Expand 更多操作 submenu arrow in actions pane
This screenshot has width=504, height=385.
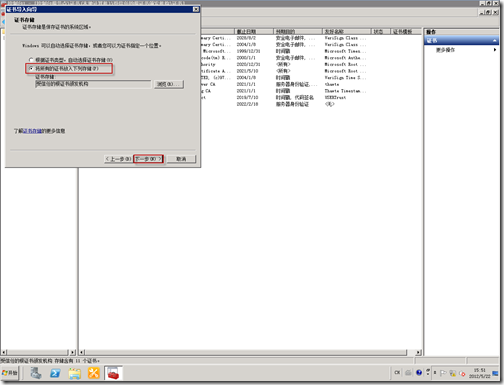tap(495, 50)
